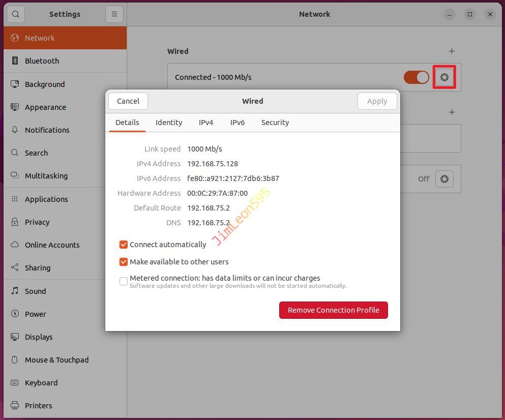
Task: Select Mouse & Touchpad in sidebar
Action: [56, 360]
